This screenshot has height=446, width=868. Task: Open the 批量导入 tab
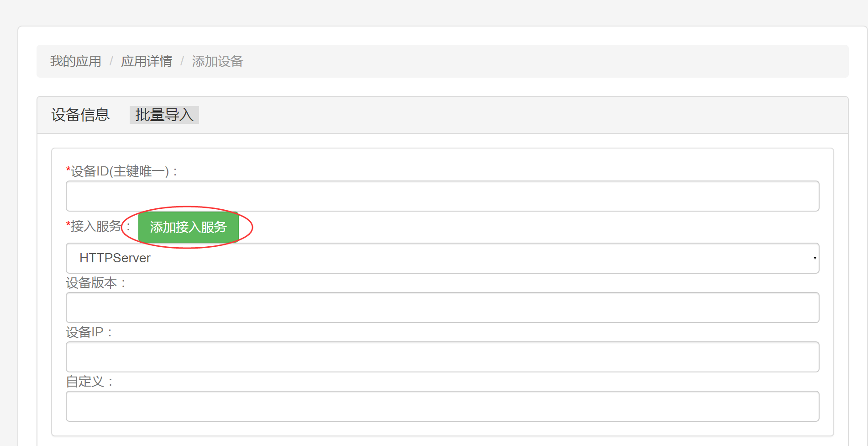point(164,115)
